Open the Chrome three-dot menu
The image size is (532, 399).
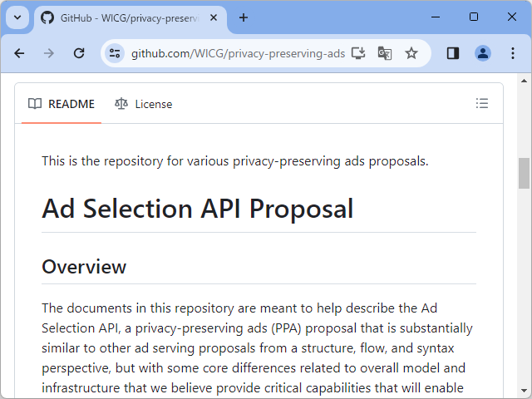[513, 53]
